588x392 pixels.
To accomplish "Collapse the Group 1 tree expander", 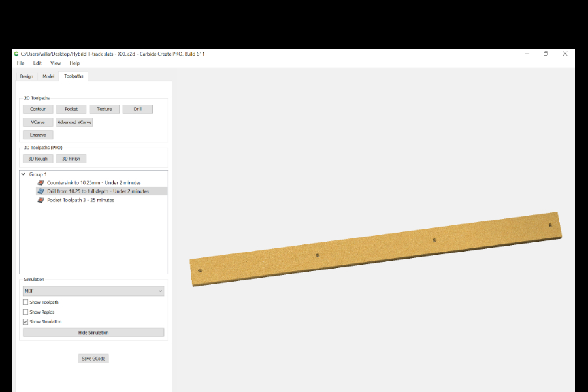I will point(24,174).
